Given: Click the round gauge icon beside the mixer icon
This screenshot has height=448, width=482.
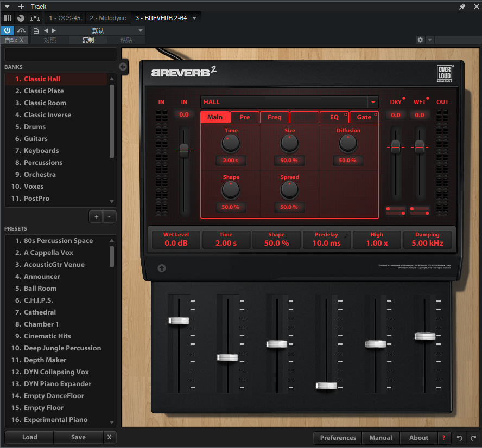Looking at the screenshot, I should pyautogui.click(x=21, y=18).
